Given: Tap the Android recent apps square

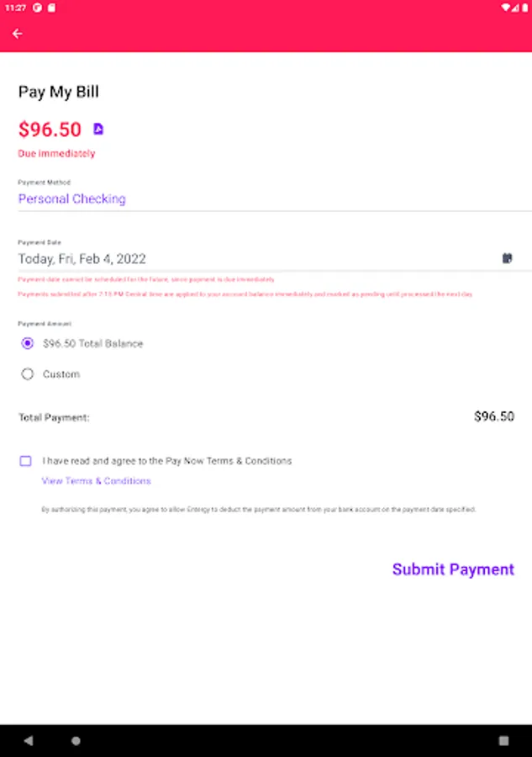Looking at the screenshot, I should point(503,741).
